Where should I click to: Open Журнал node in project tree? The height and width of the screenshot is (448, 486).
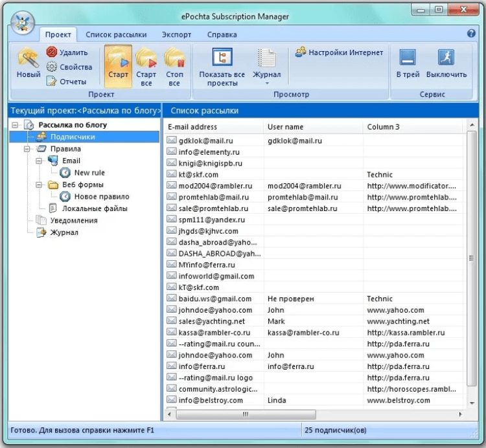(64, 232)
